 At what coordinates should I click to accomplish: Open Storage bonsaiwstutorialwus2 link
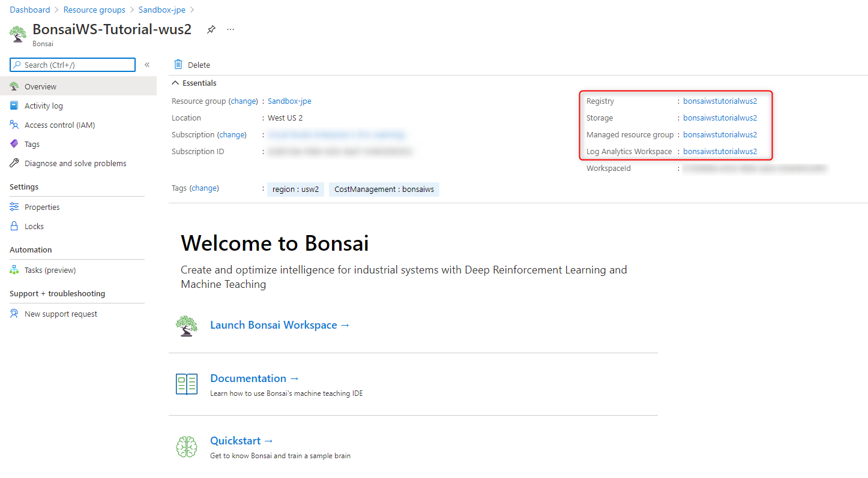[720, 118]
